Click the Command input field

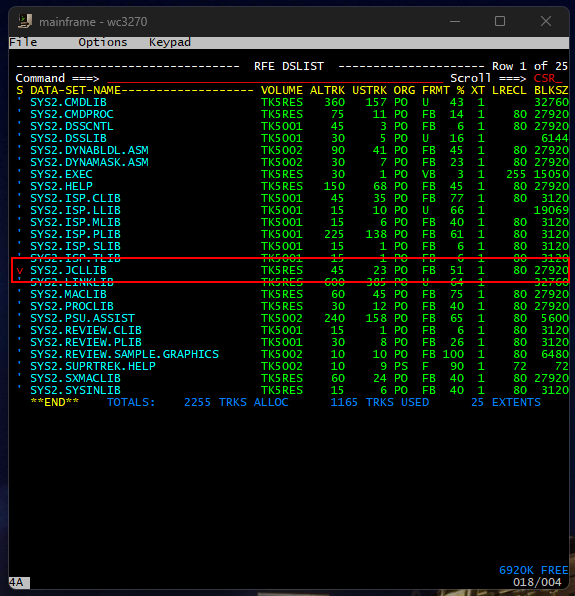point(275,78)
